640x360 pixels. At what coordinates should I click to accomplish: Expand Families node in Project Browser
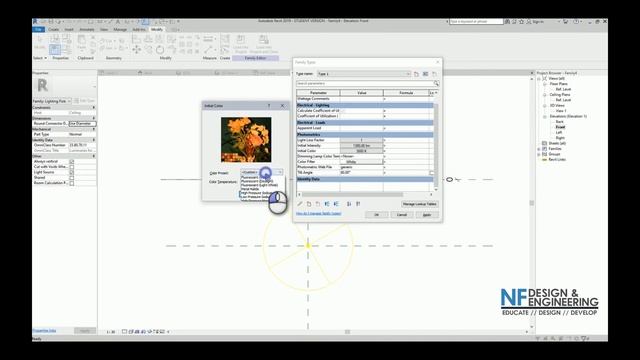539,149
